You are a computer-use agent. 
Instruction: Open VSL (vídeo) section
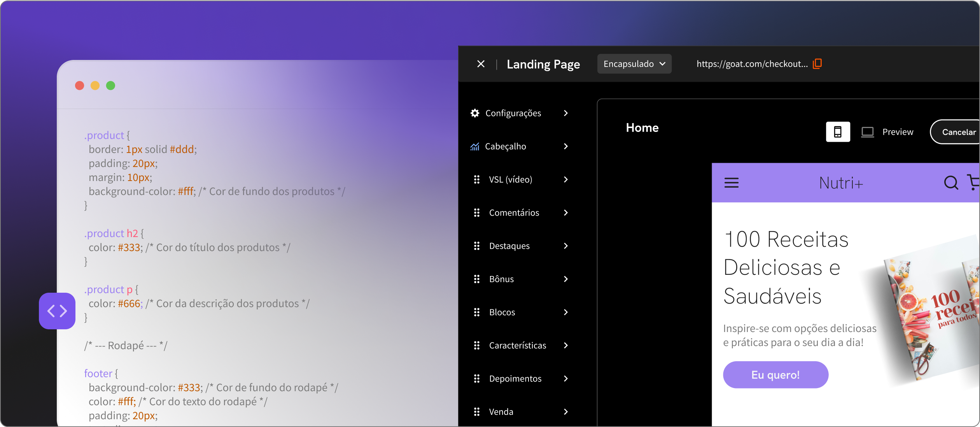511,179
